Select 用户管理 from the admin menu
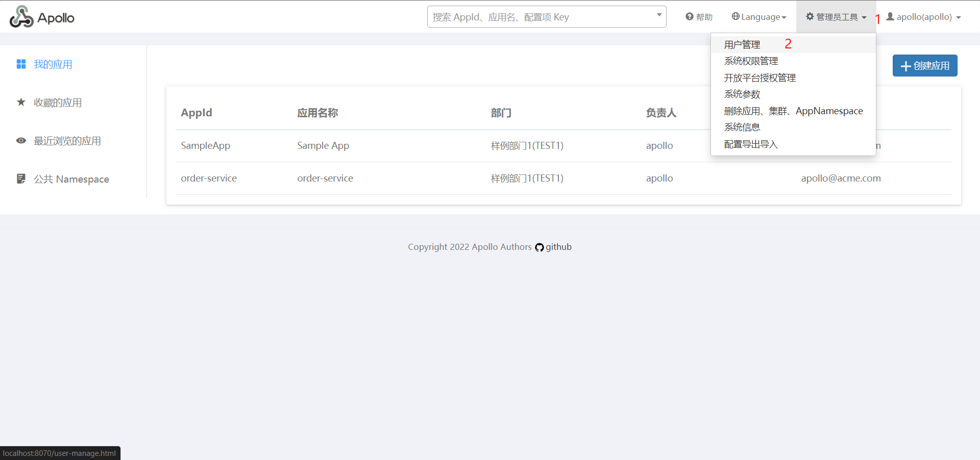The height and width of the screenshot is (460, 980). click(742, 45)
